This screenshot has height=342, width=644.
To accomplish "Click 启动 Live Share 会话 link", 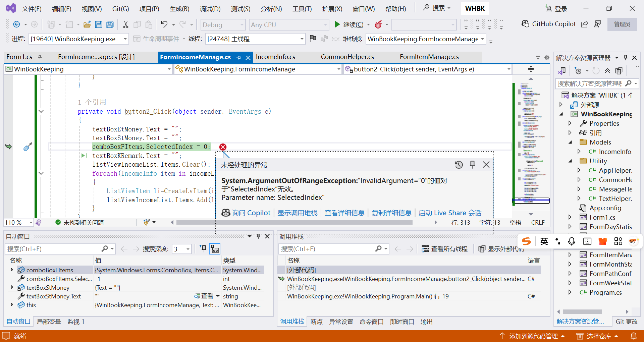I will coord(450,213).
